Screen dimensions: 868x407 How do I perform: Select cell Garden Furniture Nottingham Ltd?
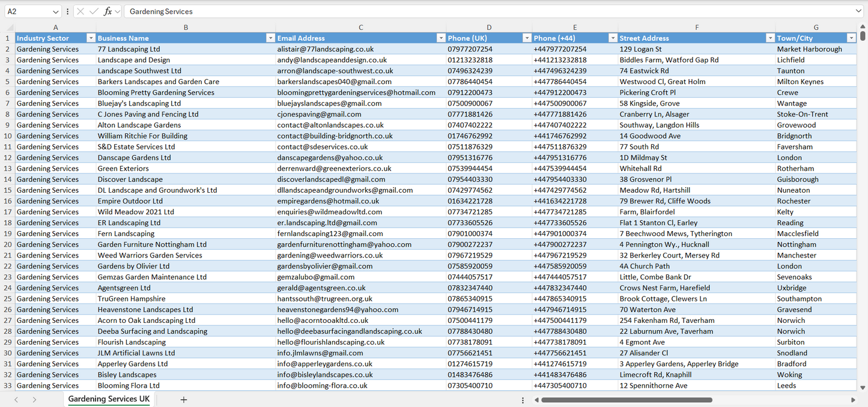[186, 244]
